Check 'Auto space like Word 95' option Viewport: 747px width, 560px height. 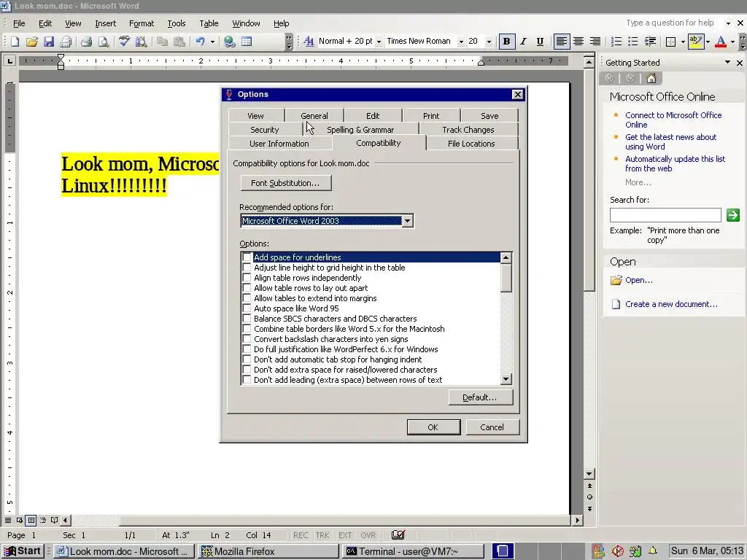pyautogui.click(x=247, y=308)
